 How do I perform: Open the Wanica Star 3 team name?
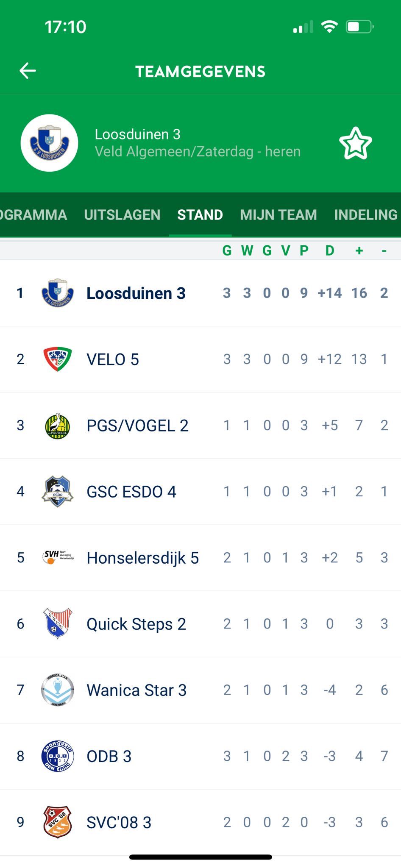136,690
